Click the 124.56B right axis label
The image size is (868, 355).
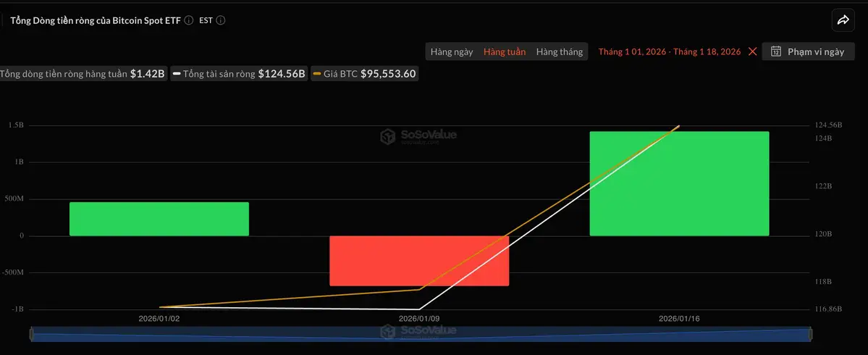pos(829,125)
